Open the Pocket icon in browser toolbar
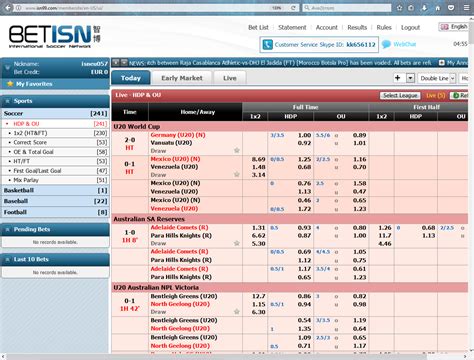Image resolution: width=474 pixels, height=360 pixels. tap(451, 8)
